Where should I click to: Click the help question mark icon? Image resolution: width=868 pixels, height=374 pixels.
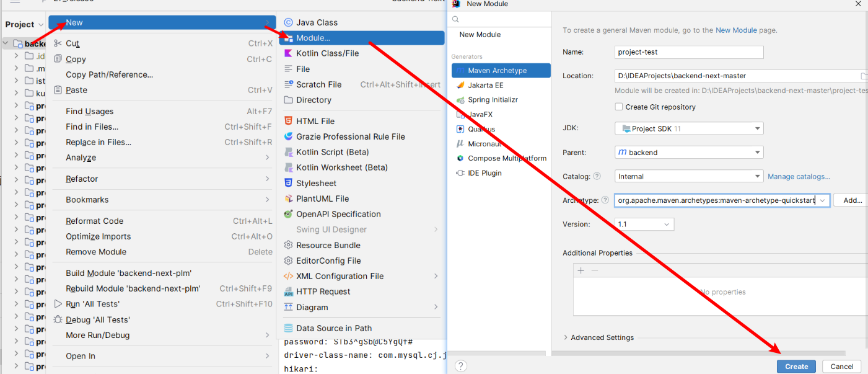(x=462, y=366)
